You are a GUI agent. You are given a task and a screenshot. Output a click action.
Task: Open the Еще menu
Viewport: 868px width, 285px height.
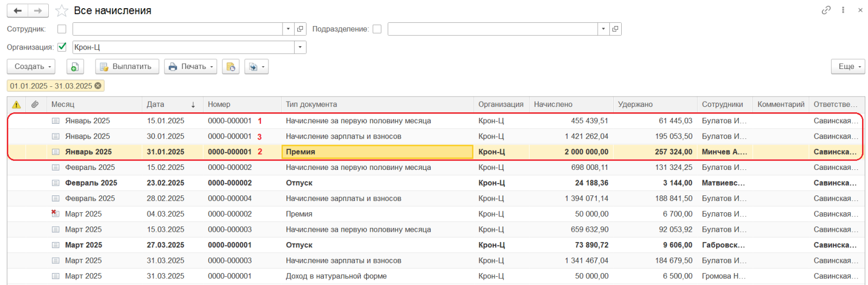point(847,67)
